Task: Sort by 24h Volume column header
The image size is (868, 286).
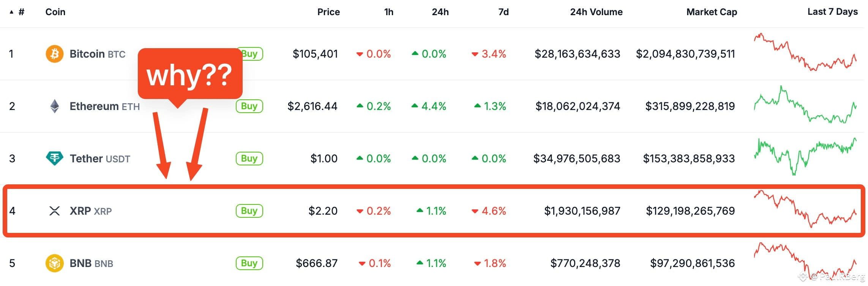Action: (x=596, y=12)
